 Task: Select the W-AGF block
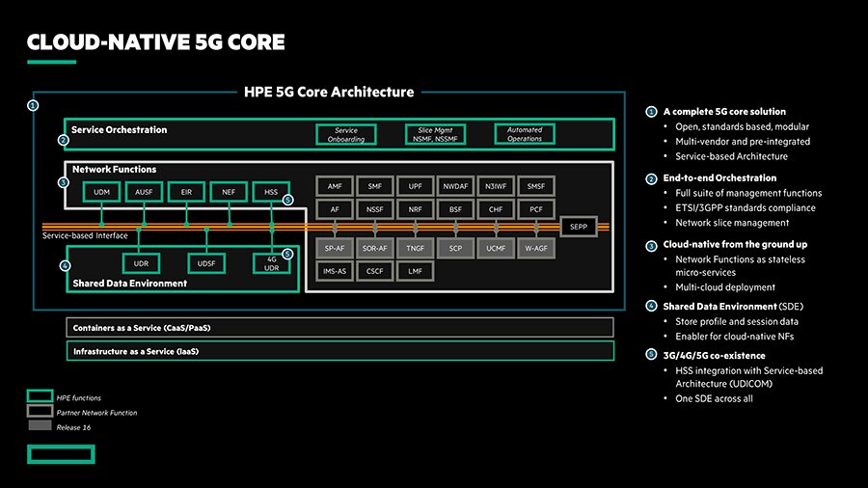pyautogui.click(x=536, y=248)
